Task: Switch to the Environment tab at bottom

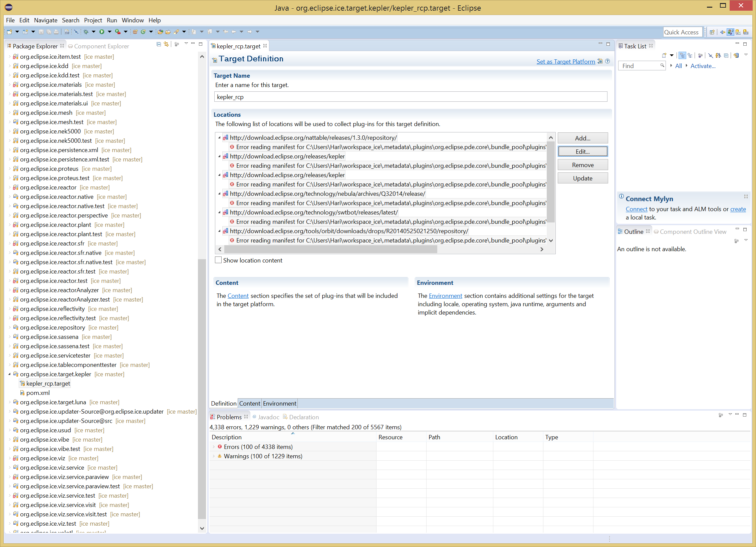Action: 279,403
